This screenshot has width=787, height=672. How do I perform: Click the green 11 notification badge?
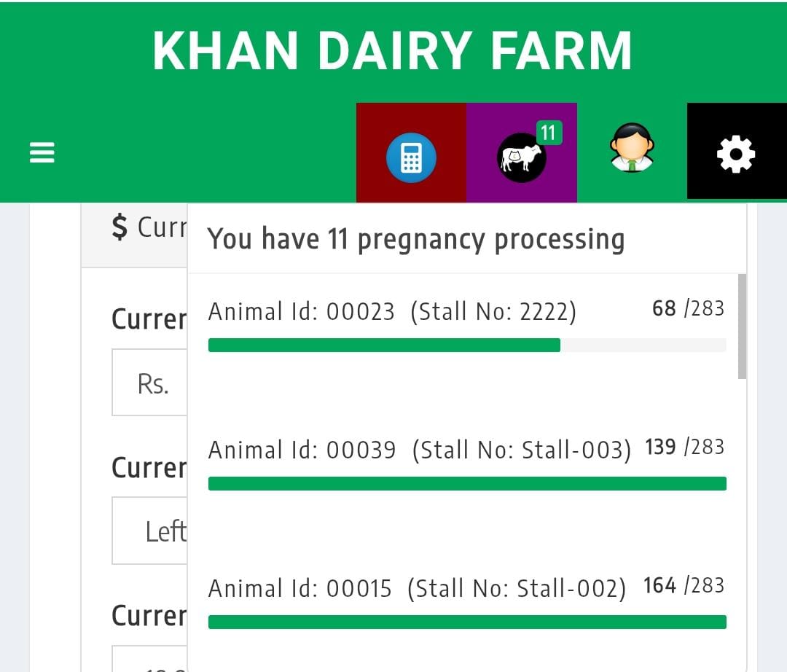(x=549, y=133)
